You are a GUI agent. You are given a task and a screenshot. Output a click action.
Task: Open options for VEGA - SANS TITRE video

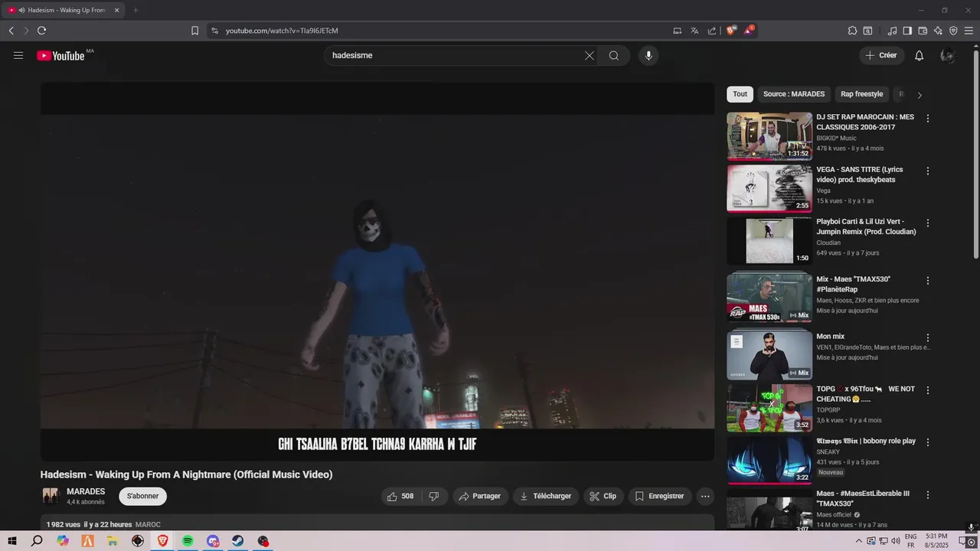click(928, 171)
